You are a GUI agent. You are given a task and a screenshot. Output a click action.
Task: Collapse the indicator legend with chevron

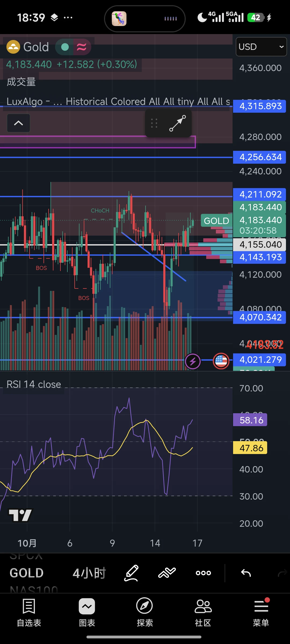coord(19,123)
